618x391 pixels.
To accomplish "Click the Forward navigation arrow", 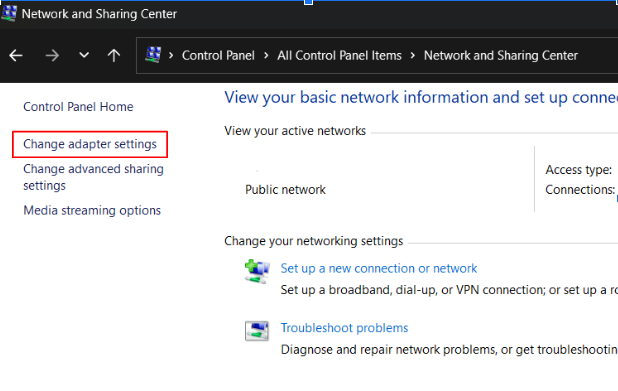I will tap(52, 56).
